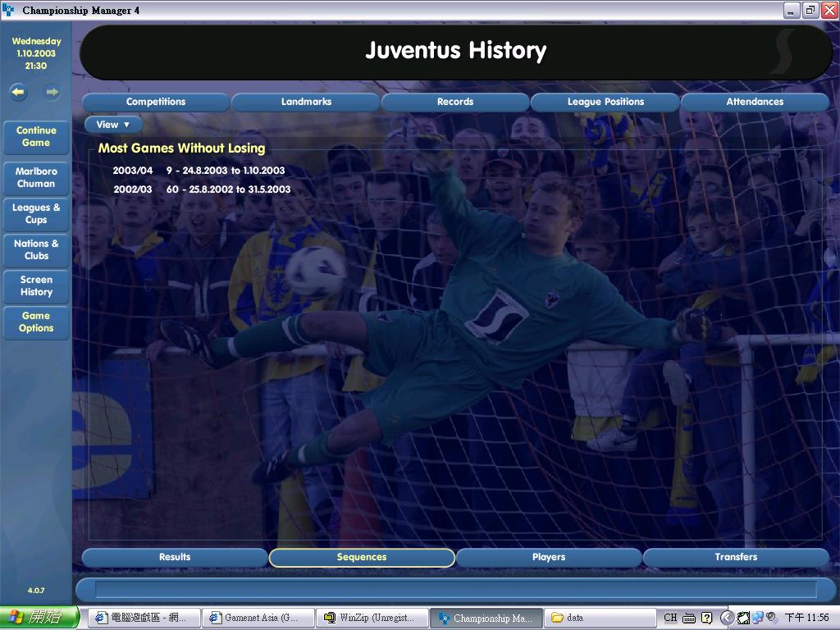Expand hidden system tray icons arrow
Viewport: 840px width, 630px height.
coord(727,618)
